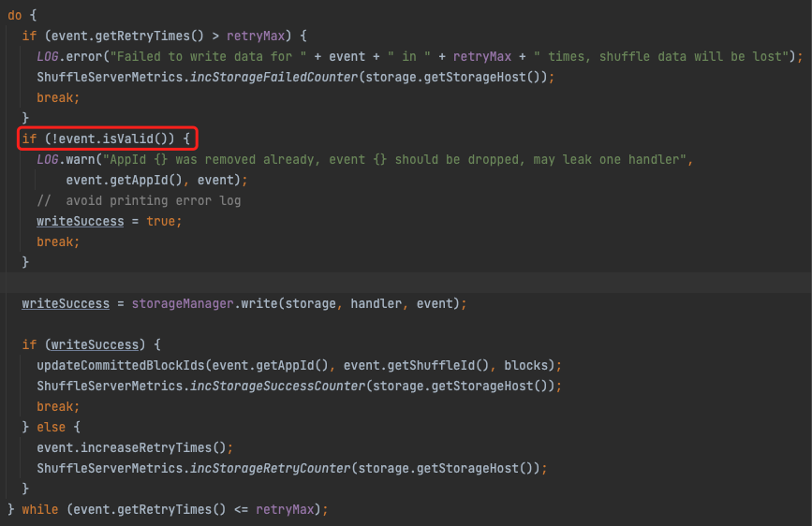
Task: Click incStorageSuccessCounter method call
Action: pyautogui.click(x=299, y=387)
